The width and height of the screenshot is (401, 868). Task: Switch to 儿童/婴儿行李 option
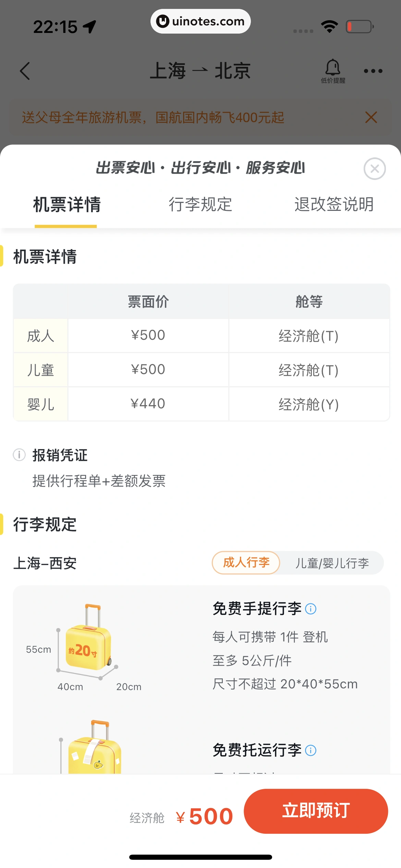332,563
